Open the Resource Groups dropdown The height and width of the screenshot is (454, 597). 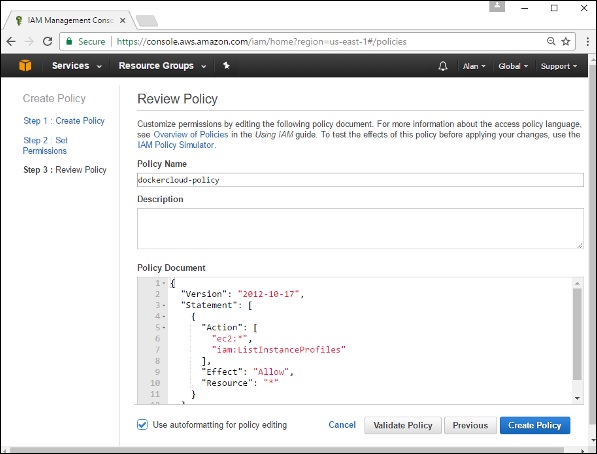162,66
